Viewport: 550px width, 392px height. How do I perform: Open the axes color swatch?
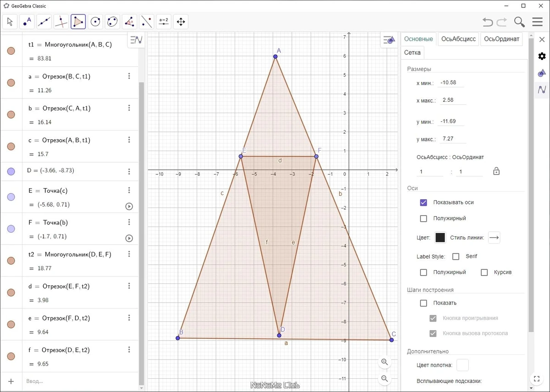440,237
